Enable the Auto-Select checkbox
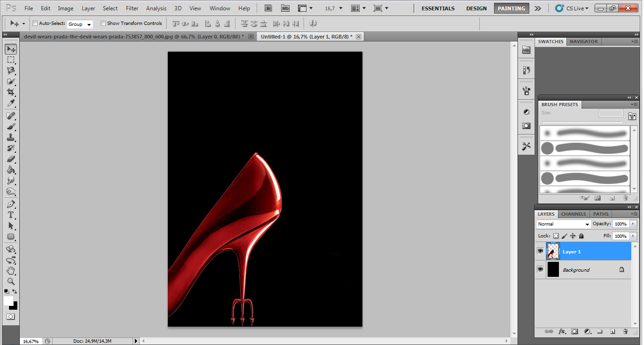Viewport: 644px width, 345px height. 35,24
